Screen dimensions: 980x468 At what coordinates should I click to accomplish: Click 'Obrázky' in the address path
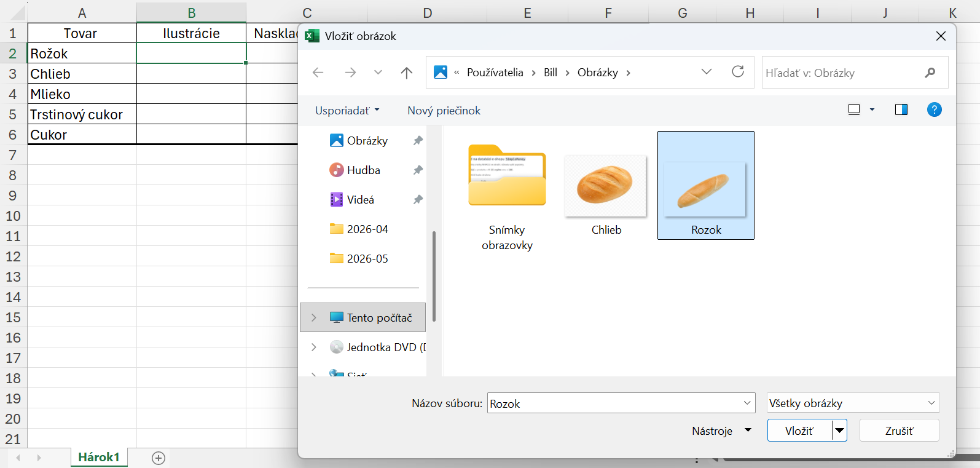pos(598,73)
